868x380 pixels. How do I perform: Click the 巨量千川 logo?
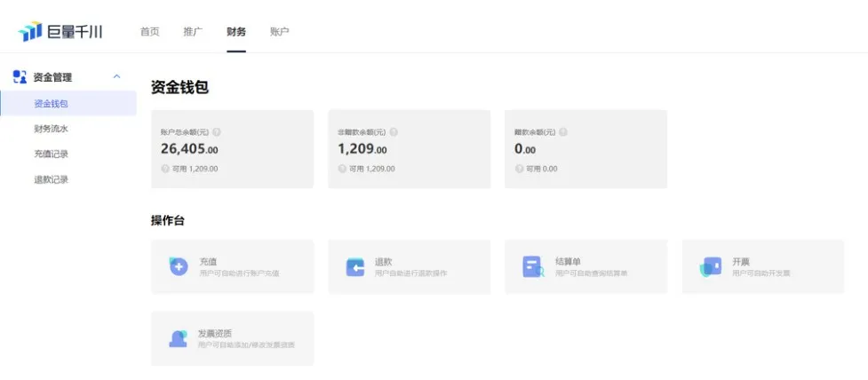point(60,32)
